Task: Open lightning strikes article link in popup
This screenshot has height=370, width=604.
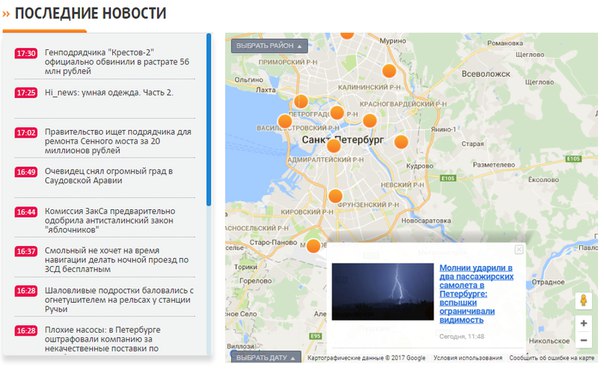Action: 476,294
